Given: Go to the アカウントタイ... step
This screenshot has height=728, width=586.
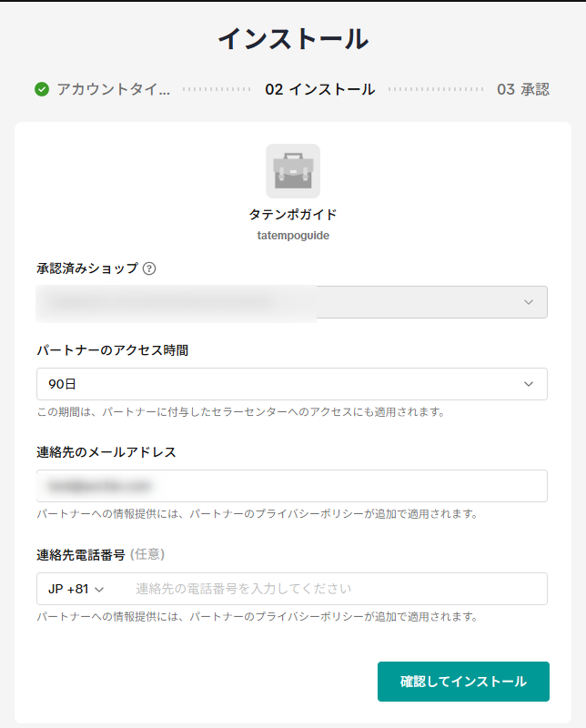Looking at the screenshot, I should pyautogui.click(x=112, y=89).
